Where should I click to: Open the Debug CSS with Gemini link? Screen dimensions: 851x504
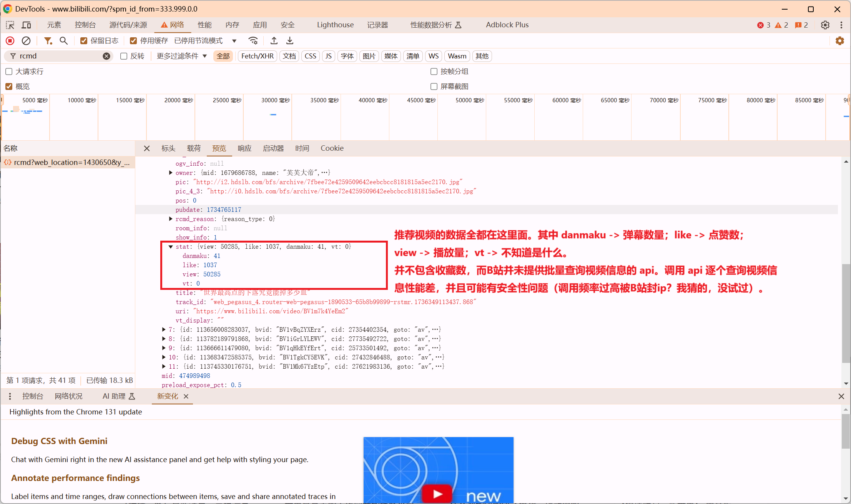click(59, 441)
